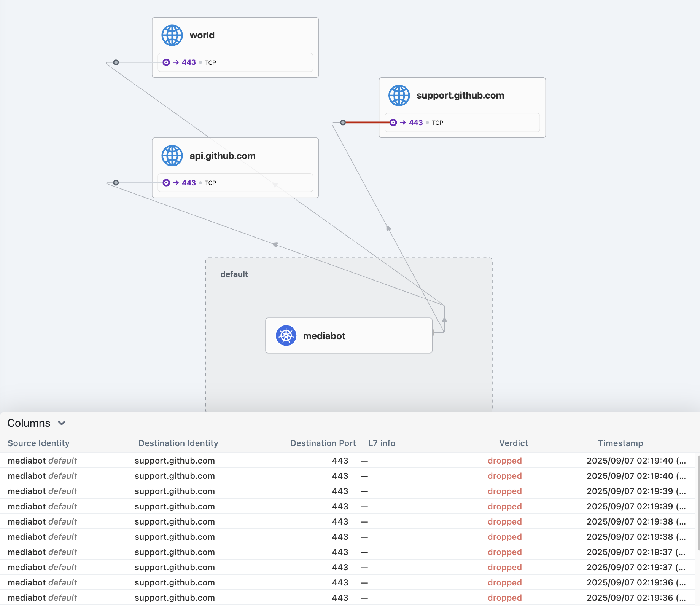Click the connector dot left of world card
Screen dimensions: 700x606
(x=116, y=62)
